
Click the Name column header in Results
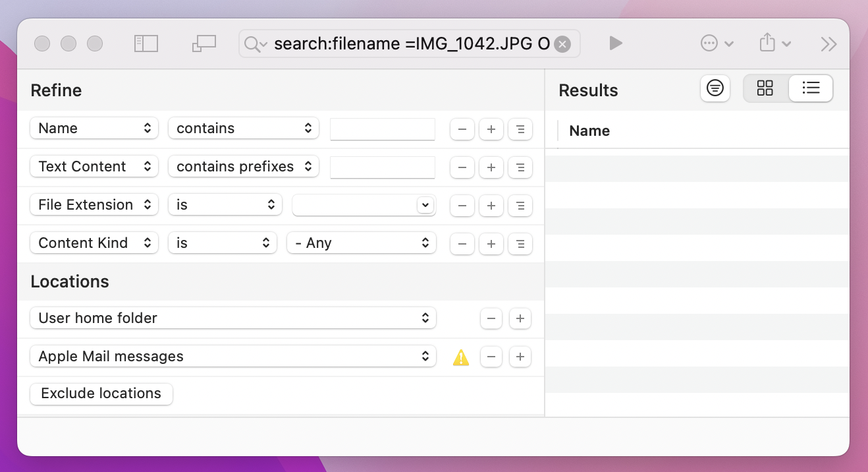pos(589,131)
